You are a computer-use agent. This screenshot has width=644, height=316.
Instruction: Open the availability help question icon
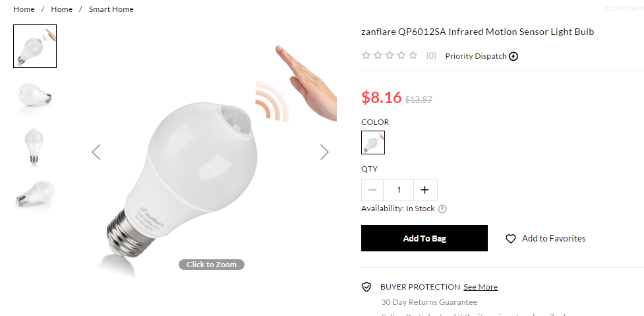click(442, 208)
